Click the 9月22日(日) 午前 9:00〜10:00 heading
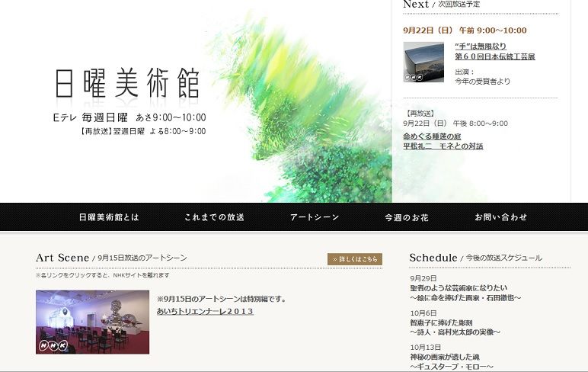 pos(465,30)
